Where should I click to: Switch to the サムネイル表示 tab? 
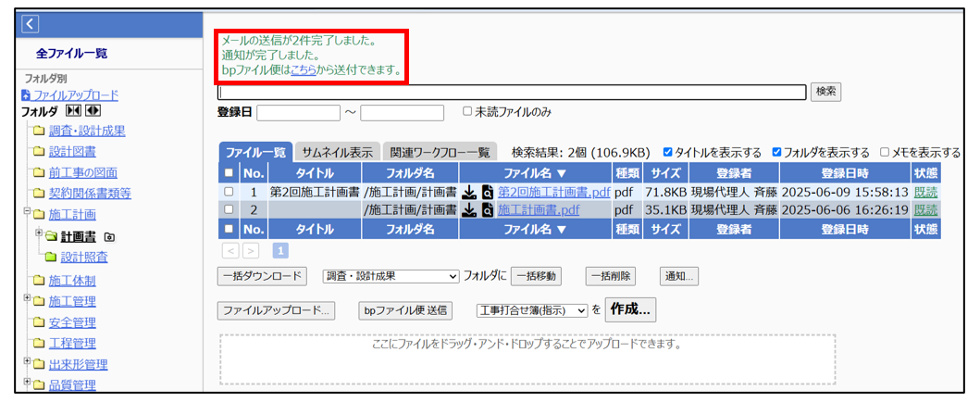(x=337, y=153)
